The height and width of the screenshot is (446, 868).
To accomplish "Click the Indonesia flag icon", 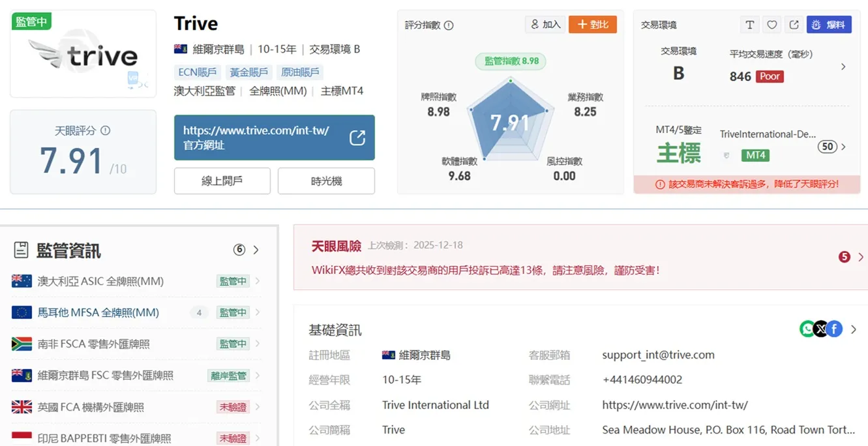I will (x=22, y=437).
